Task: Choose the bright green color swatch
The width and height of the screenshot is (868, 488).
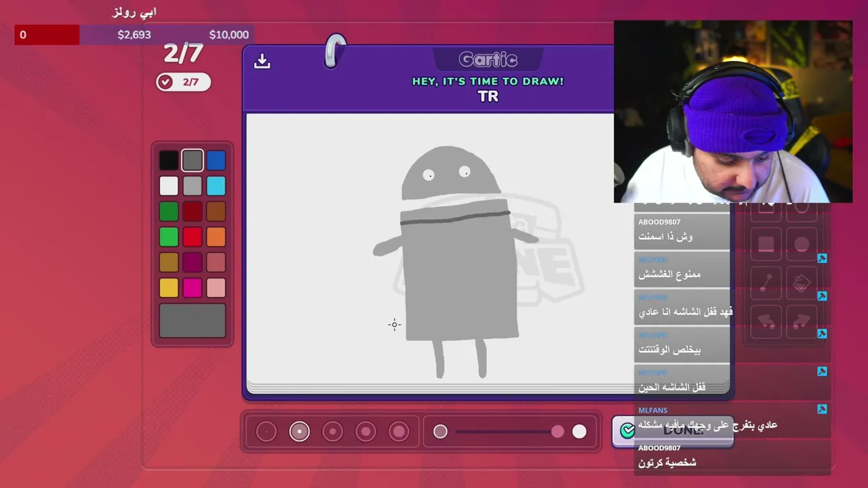Action: pyautogui.click(x=169, y=237)
